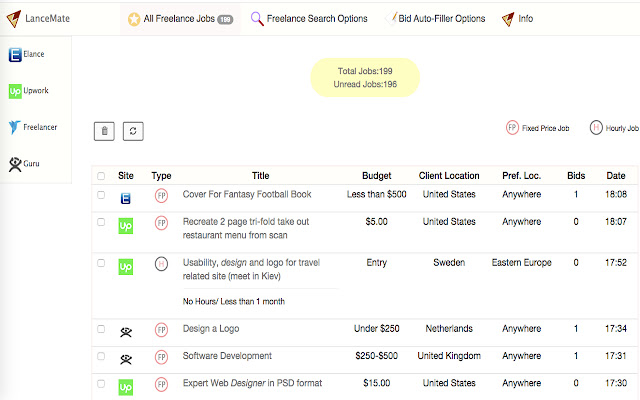This screenshot has width=640, height=400.
Task: Click the trash delete icon button
Action: (104, 131)
